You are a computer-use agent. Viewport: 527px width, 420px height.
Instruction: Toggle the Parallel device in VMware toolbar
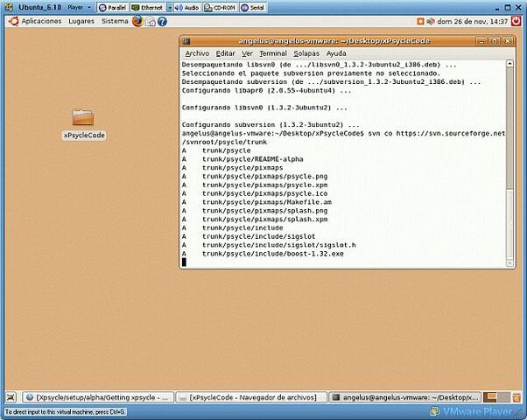(x=113, y=7)
